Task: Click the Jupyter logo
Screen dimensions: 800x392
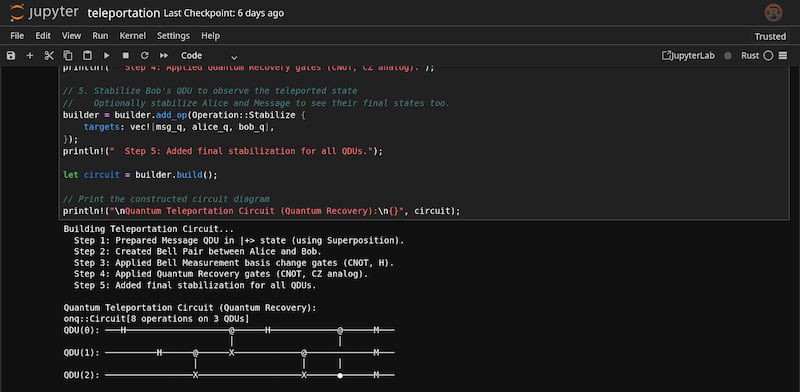Action: (44, 13)
